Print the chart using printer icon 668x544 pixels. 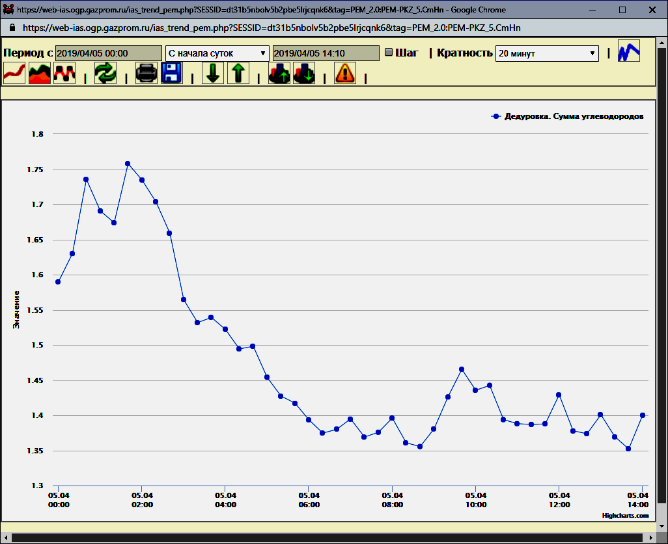click(146, 73)
